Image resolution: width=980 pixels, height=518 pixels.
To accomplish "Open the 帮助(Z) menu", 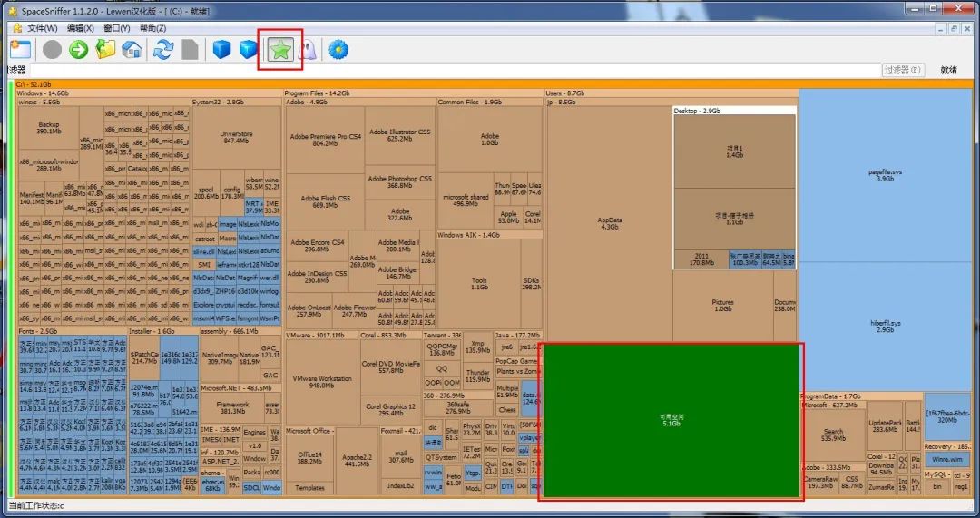I will pos(152,28).
